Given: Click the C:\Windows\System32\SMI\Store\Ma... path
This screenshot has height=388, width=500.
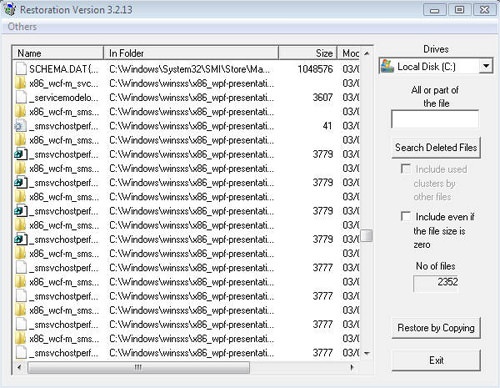Looking at the screenshot, I should (190, 69).
